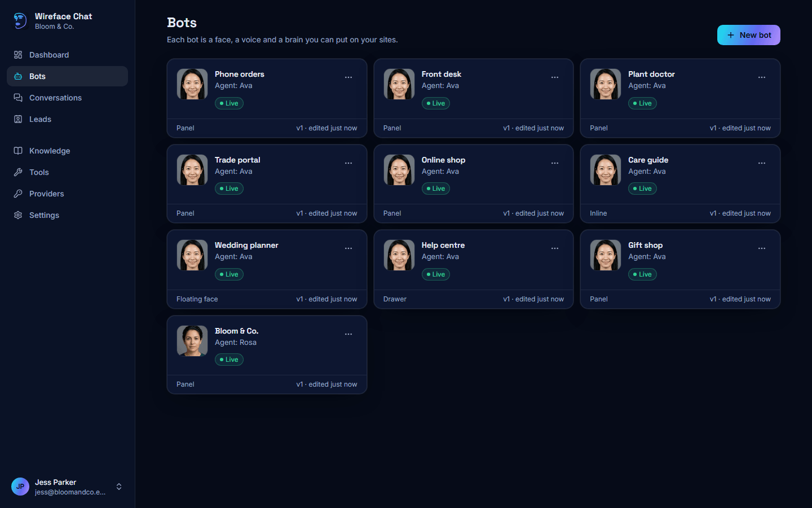Open the Wedding planner bot options menu
The image size is (812, 508).
pos(348,248)
